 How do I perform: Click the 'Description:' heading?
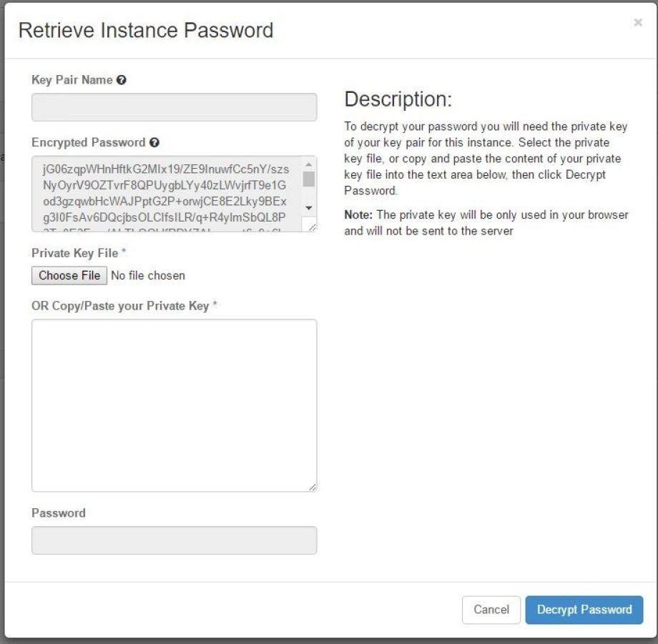pos(398,99)
